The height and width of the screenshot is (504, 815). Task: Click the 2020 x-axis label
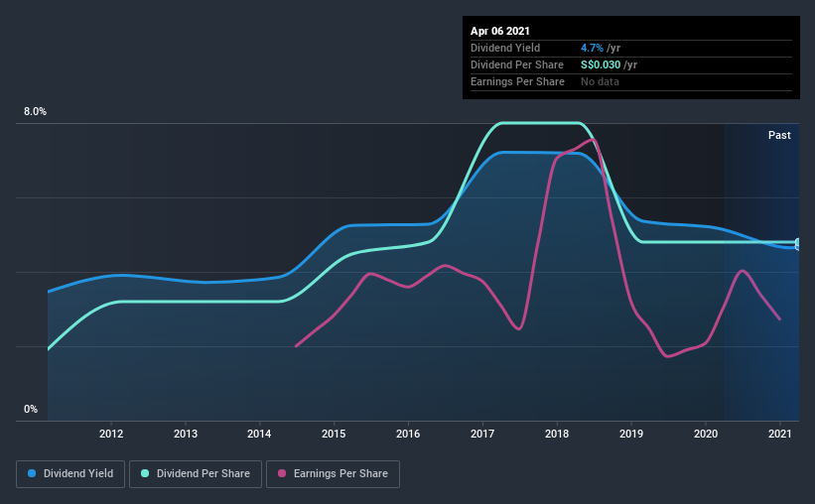click(706, 434)
